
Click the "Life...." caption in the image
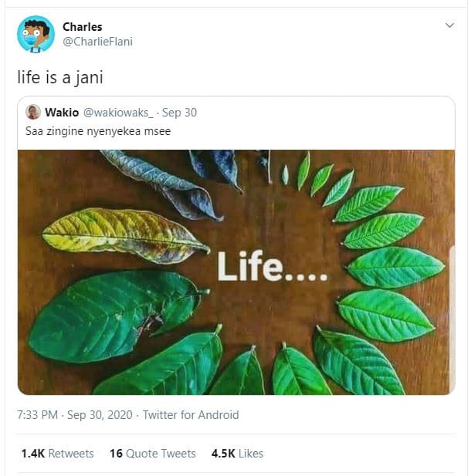272,267
